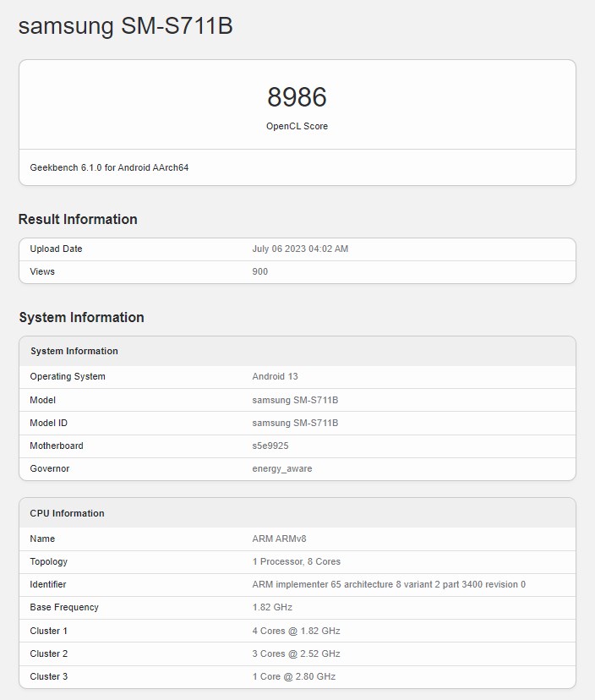Select the Upload Date row label
The image size is (595, 700).
(x=56, y=249)
